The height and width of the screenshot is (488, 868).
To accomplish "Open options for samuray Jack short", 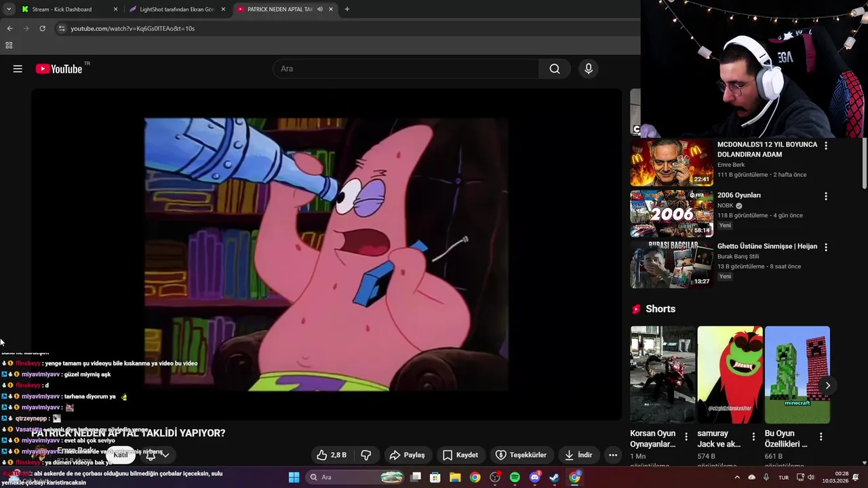I will pyautogui.click(x=753, y=437).
